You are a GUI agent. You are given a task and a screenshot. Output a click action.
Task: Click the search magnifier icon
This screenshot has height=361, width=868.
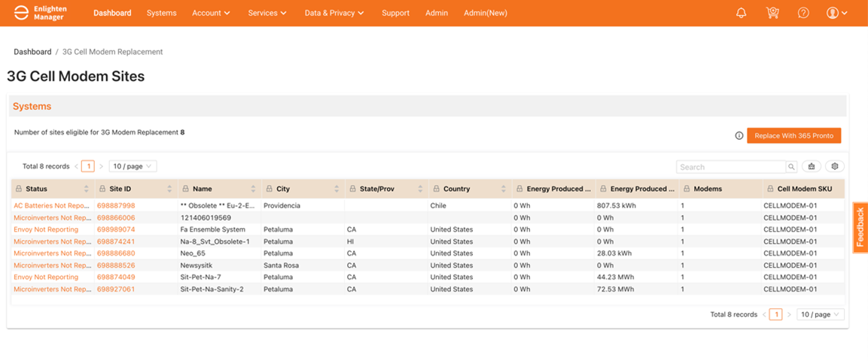coord(792,166)
